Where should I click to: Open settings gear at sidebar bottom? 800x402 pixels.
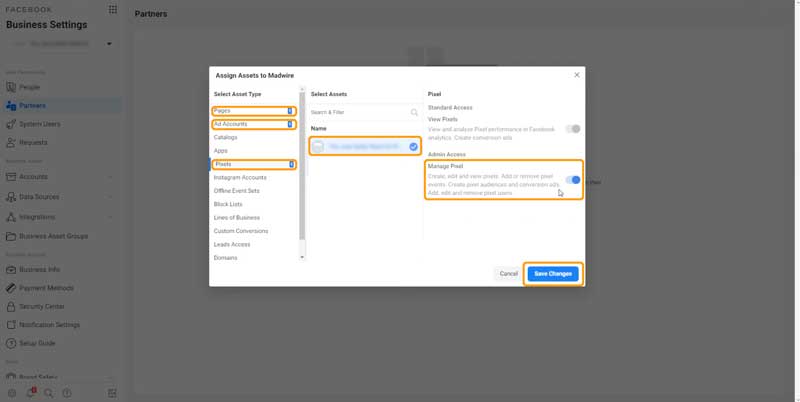click(12, 393)
